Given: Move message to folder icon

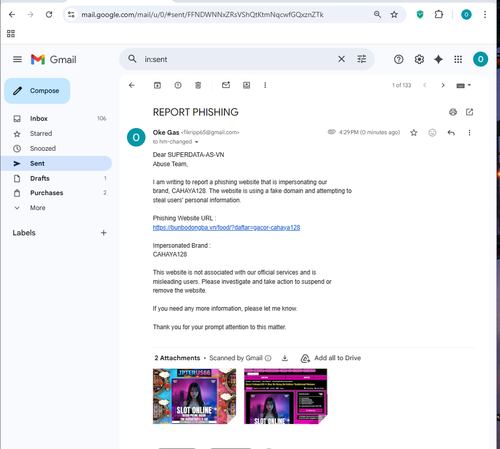Looking at the screenshot, I should tap(246, 85).
